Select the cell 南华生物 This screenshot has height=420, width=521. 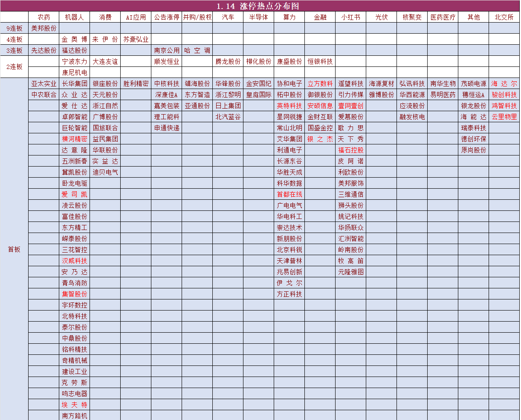[443, 83]
